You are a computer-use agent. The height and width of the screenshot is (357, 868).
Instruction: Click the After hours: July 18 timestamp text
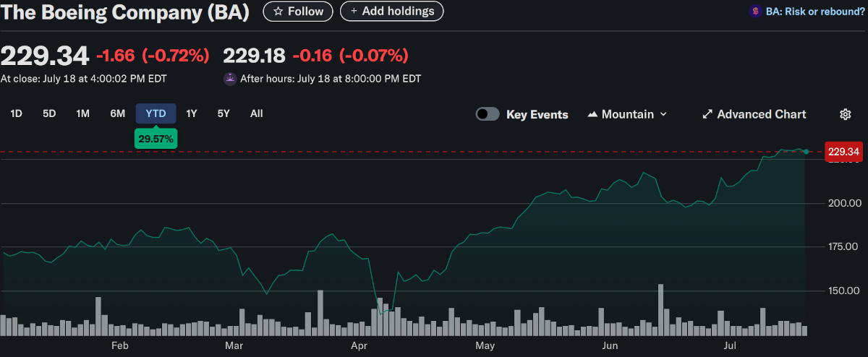tap(331, 78)
